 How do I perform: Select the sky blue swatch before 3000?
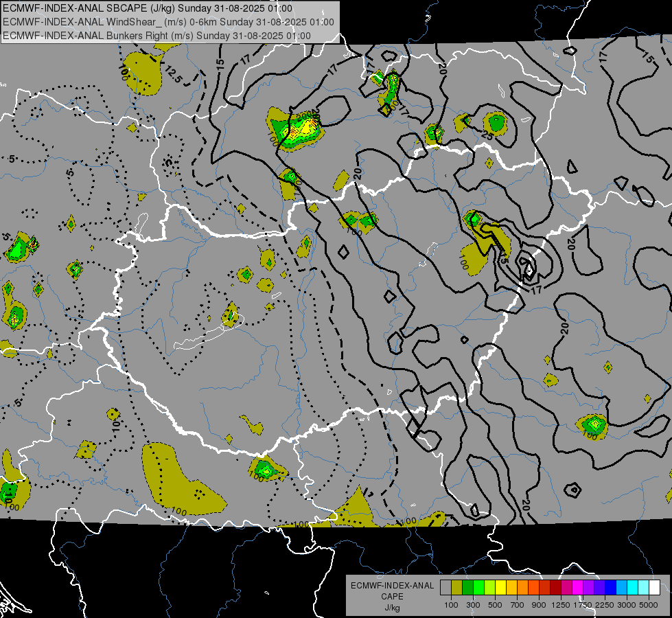coord(621,587)
